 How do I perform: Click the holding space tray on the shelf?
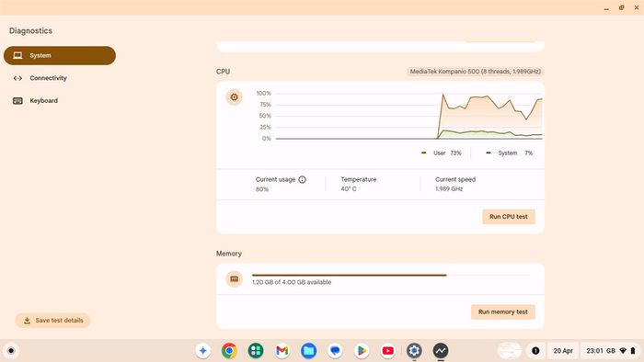(x=510, y=351)
